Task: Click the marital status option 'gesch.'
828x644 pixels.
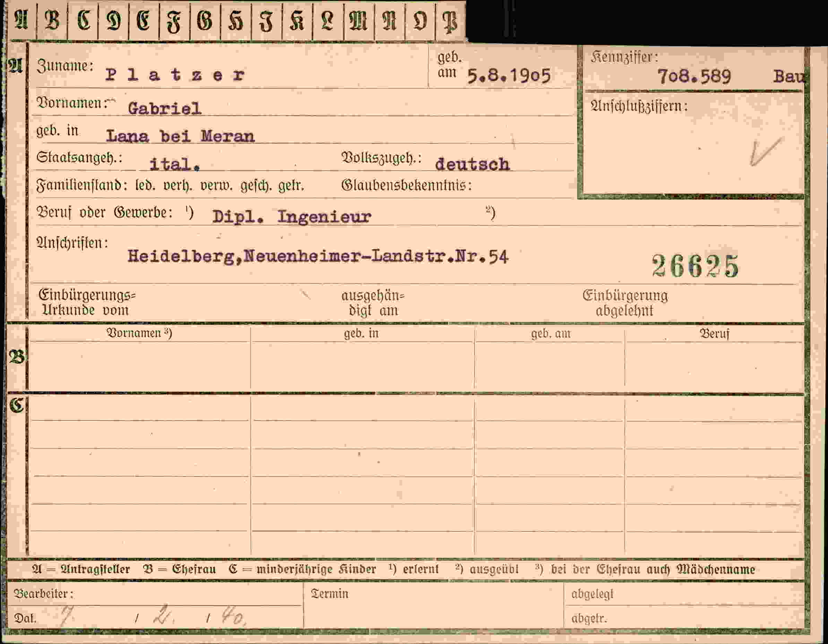Action: 256,186
